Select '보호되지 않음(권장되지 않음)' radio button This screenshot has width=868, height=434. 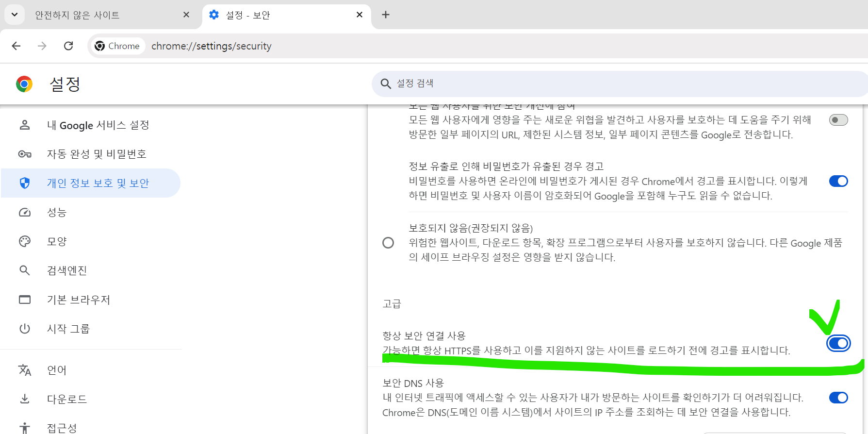[388, 243]
